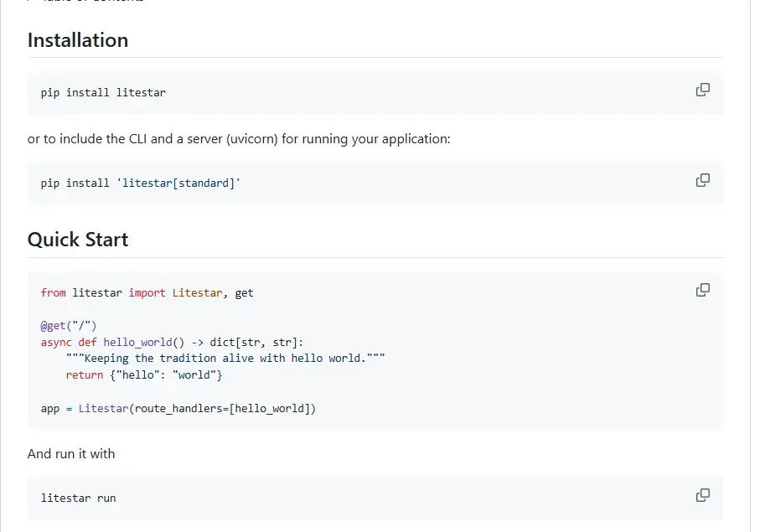Viewport: 770px width, 532px height.
Task: Click the 'litestar run' command text
Action: (x=78, y=498)
